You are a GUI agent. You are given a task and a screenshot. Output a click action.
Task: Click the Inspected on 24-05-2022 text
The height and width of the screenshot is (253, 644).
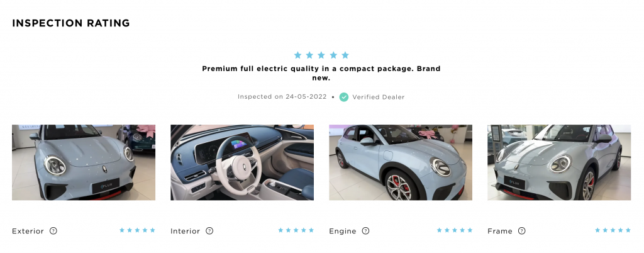click(x=282, y=97)
